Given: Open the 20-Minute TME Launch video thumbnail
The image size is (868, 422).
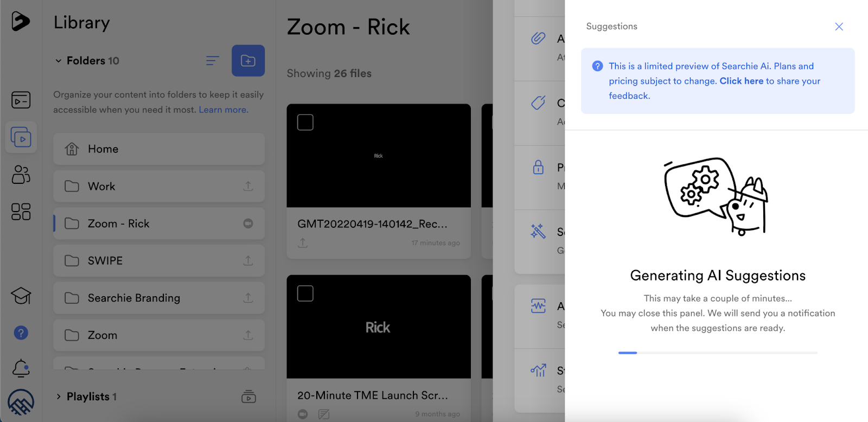Looking at the screenshot, I should pyautogui.click(x=379, y=327).
